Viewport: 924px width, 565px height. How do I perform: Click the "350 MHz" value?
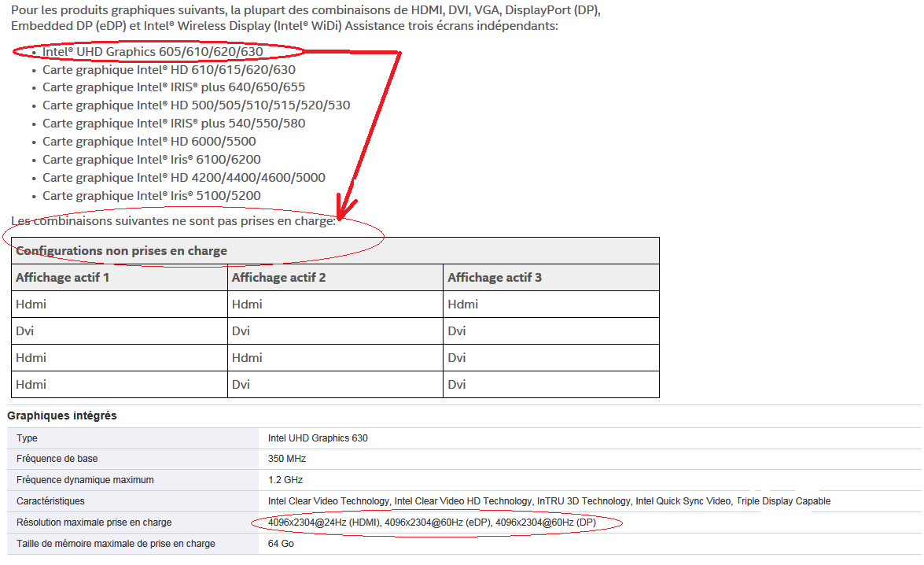pyautogui.click(x=287, y=459)
